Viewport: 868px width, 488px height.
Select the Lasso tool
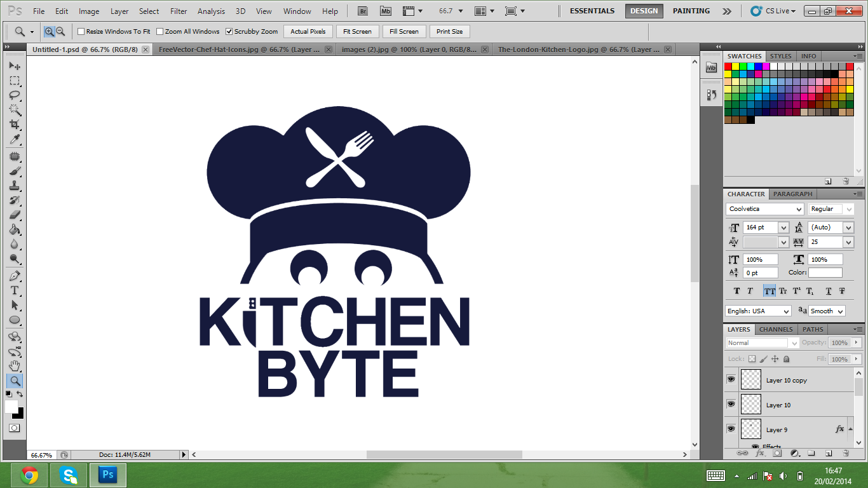[14, 95]
